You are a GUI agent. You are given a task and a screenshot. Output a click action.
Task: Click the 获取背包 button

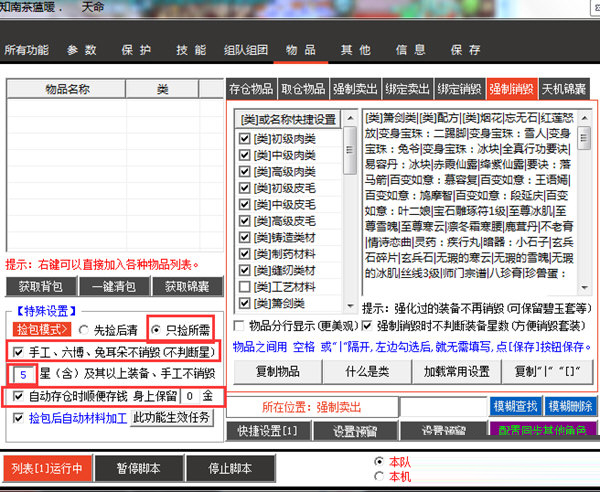41,286
